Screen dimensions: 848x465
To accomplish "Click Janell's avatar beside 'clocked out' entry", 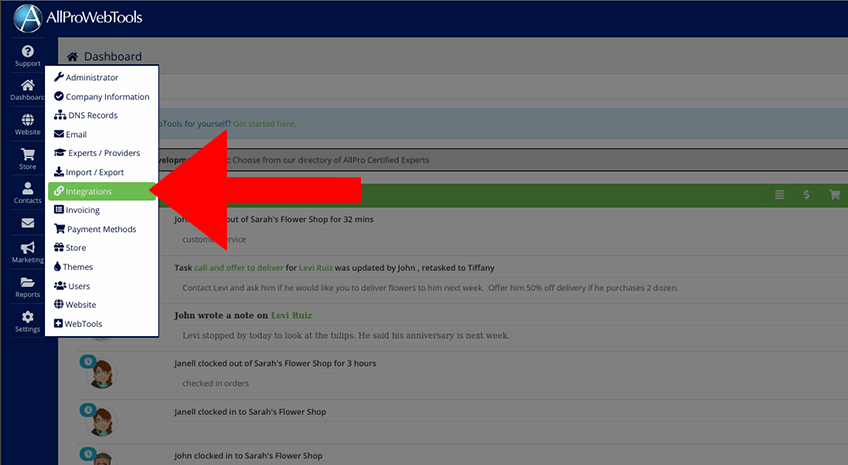I will [101, 374].
